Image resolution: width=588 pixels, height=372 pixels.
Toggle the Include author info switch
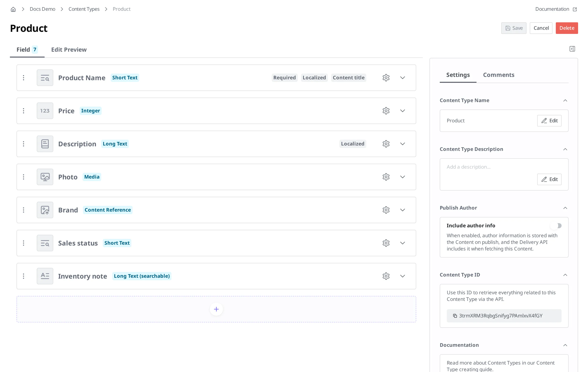(556, 226)
